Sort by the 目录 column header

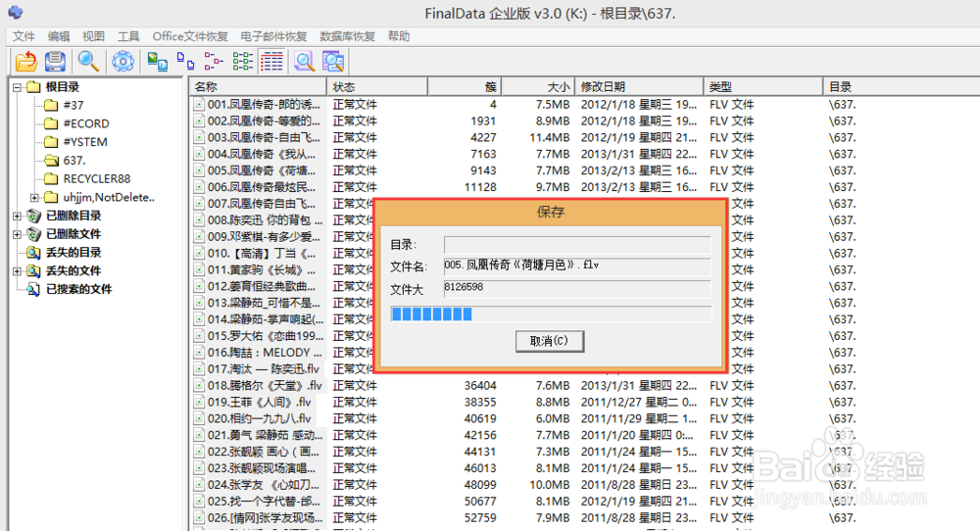902,87
